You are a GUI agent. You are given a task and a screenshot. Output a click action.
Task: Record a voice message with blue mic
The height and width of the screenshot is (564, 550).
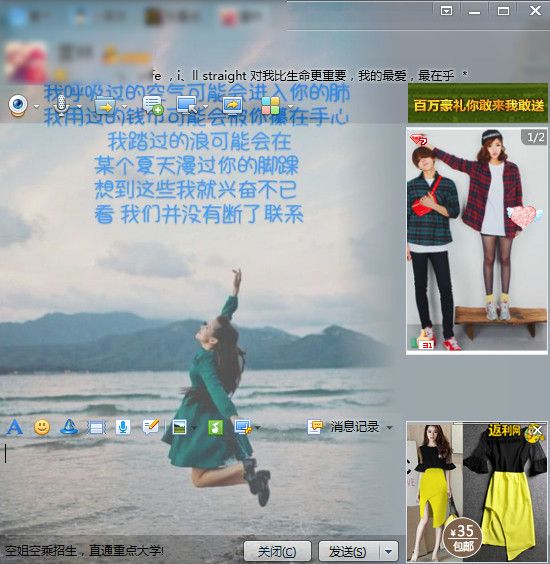click(x=123, y=427)
